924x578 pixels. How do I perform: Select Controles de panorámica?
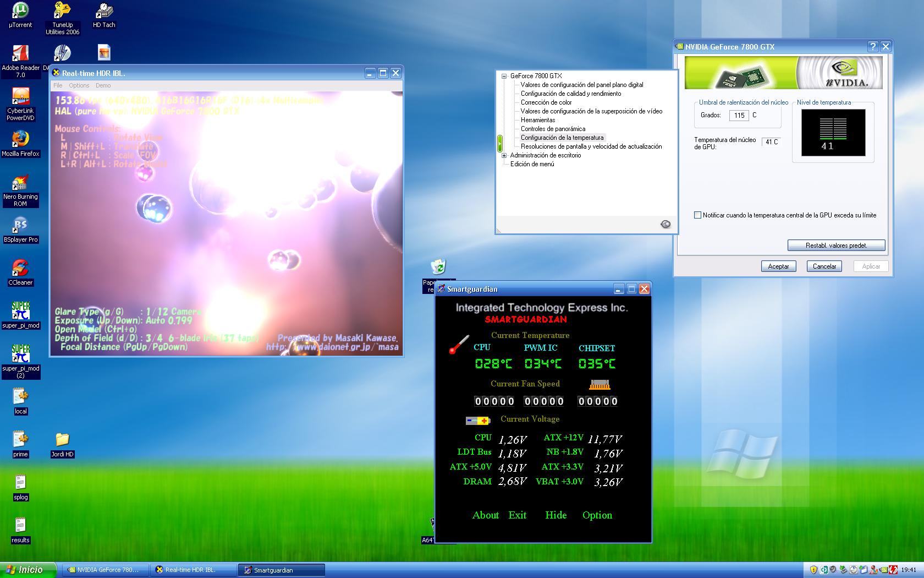point(553,129)
